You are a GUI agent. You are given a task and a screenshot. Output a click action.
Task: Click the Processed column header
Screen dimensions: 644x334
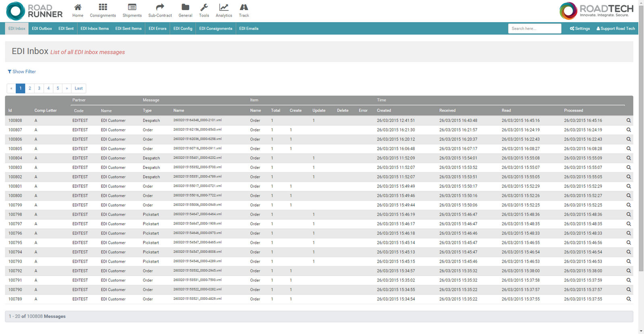[x=574, y=110]
